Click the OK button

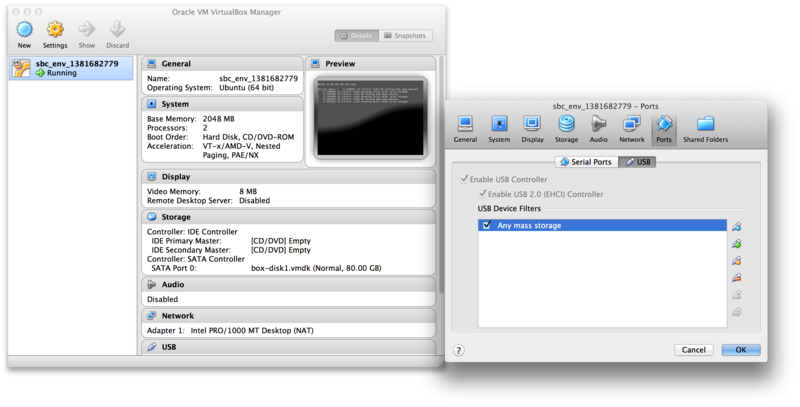pos(741,350)
